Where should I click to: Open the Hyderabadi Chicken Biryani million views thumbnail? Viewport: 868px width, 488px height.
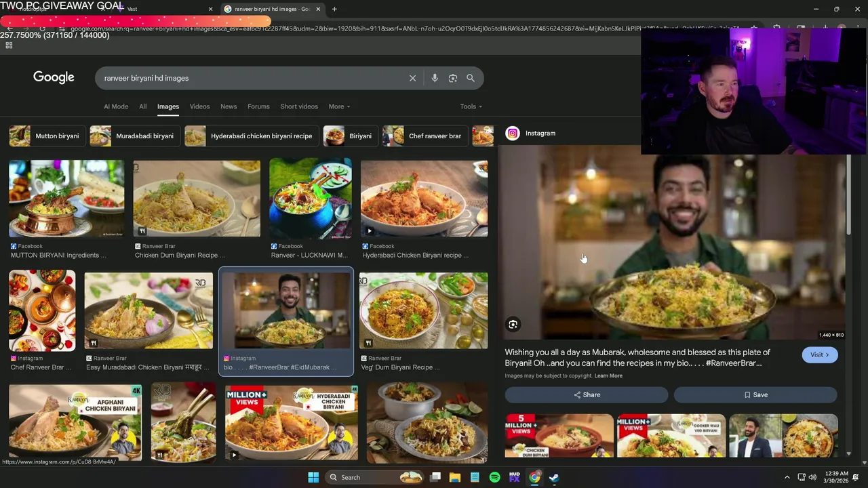[x=292, y=423]
